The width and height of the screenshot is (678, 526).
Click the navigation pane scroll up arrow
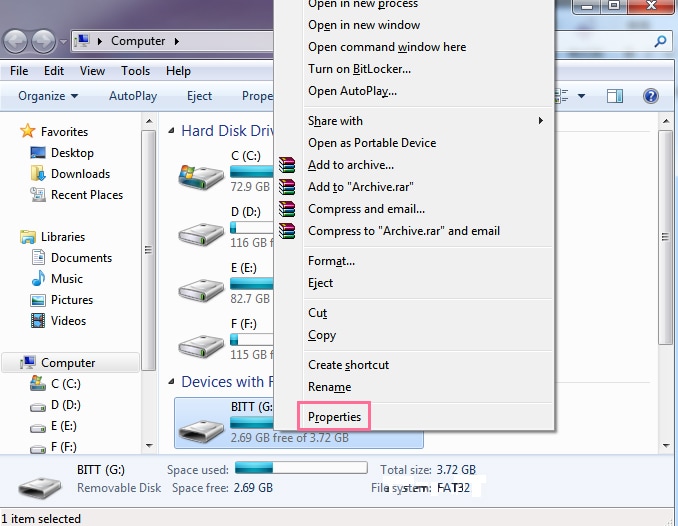149,121
